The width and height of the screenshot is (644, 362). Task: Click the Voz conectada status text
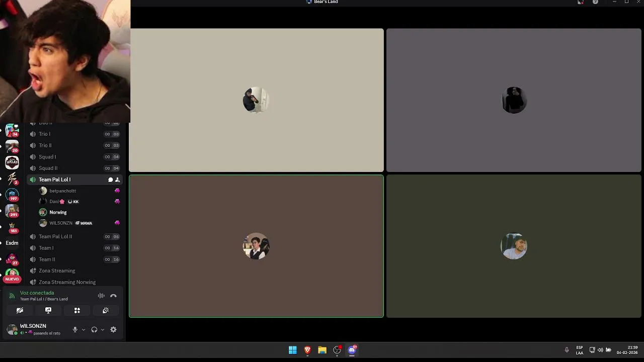click(37, 293)
